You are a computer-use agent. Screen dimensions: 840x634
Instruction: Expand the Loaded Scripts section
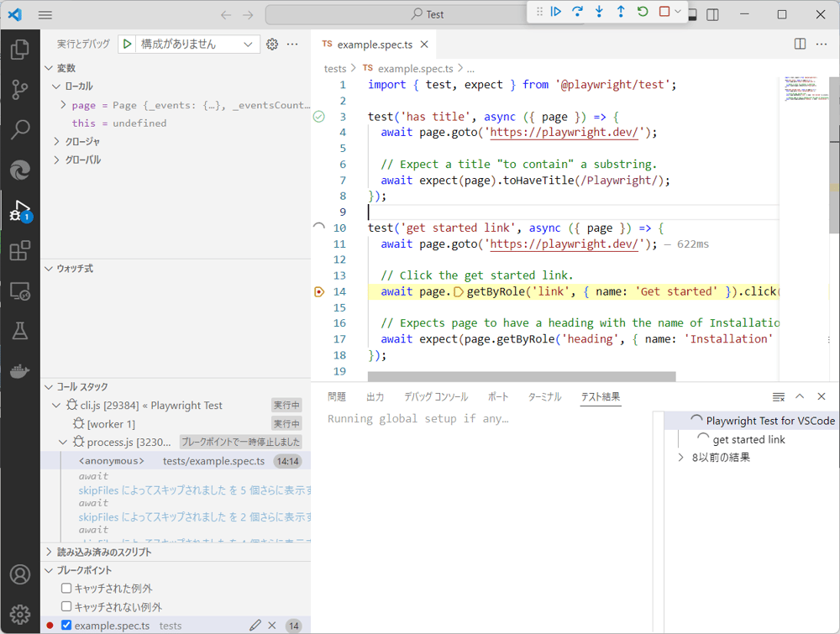tap(49, 552)
